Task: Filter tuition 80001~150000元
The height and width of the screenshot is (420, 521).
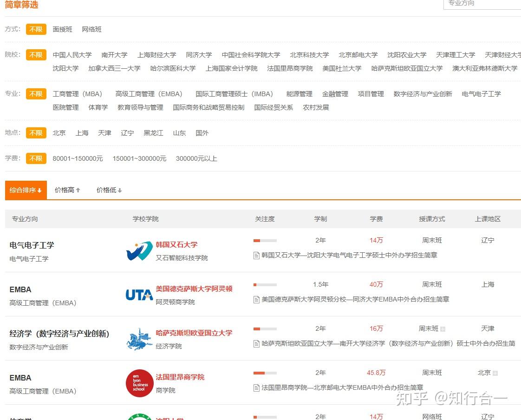Action: pos(78,158)
